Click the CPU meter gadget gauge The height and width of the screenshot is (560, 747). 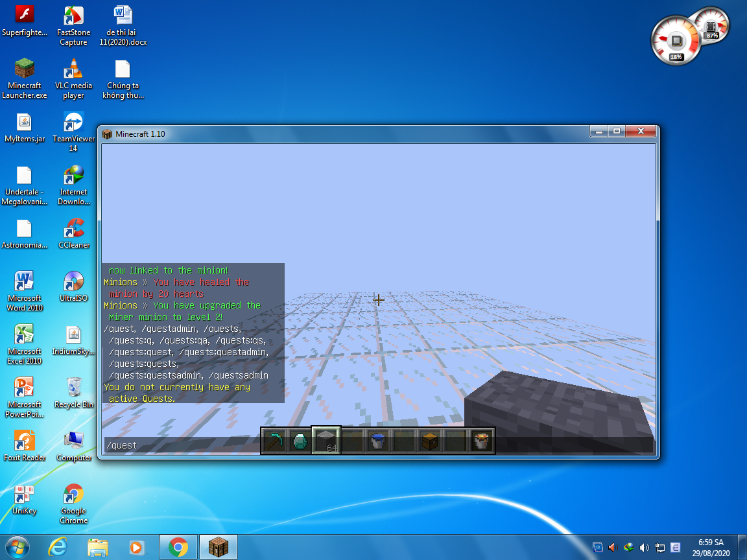click(676, 40)
